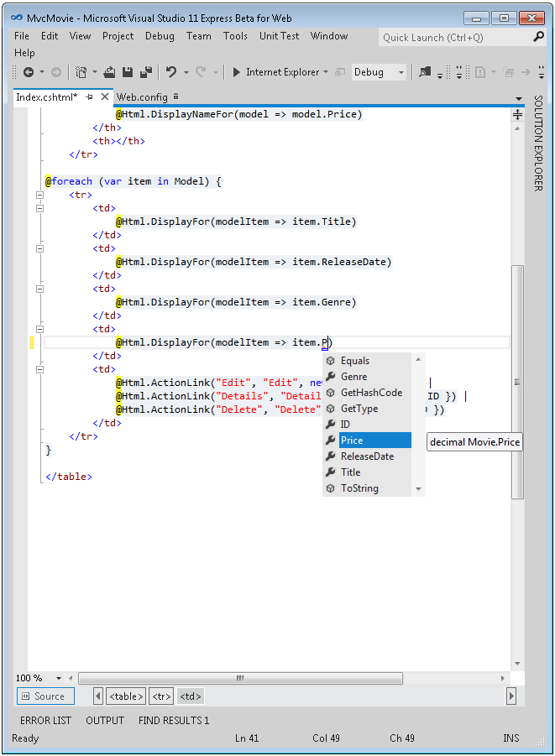
Task: Click the Navigate Backward arrow icon
Action: coord(29,72)
